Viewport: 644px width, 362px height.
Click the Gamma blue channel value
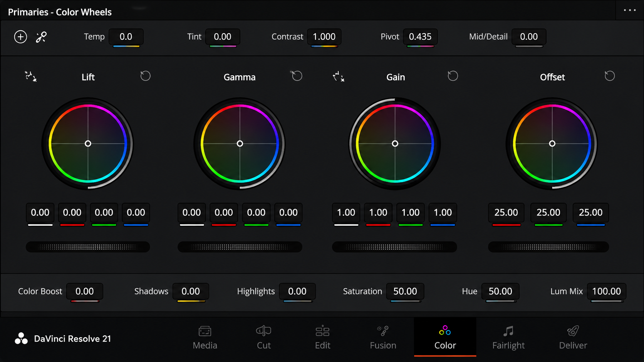(x=288, y=213)
